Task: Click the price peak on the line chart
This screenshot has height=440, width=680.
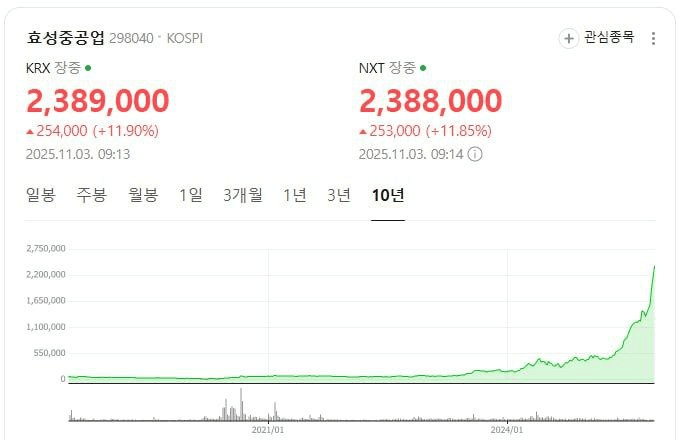Action: tap(654, 266)
